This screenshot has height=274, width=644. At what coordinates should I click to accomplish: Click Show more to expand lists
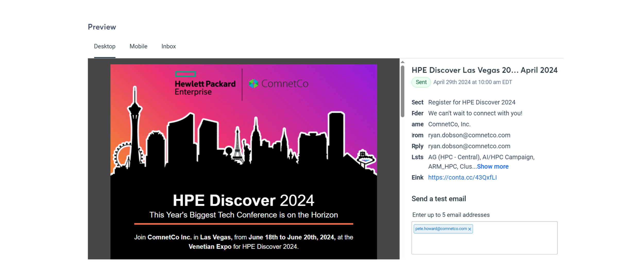(x=493, y=167)
